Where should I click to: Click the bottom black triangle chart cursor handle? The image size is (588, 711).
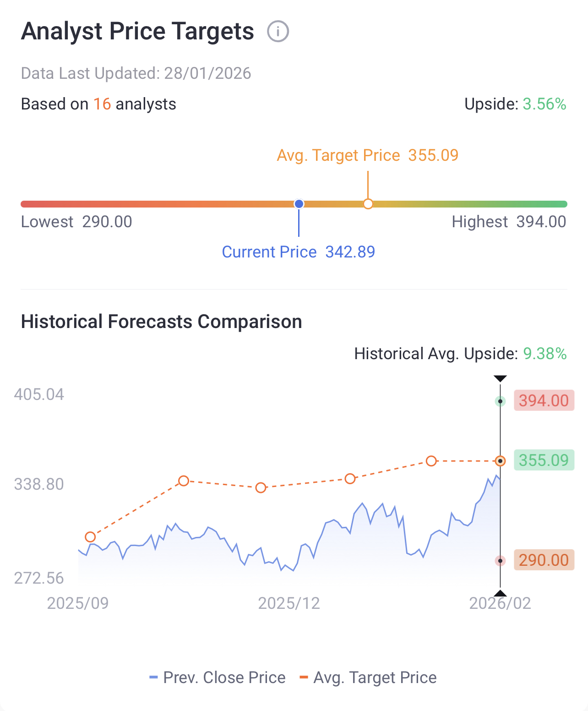(x=500, y=593)
